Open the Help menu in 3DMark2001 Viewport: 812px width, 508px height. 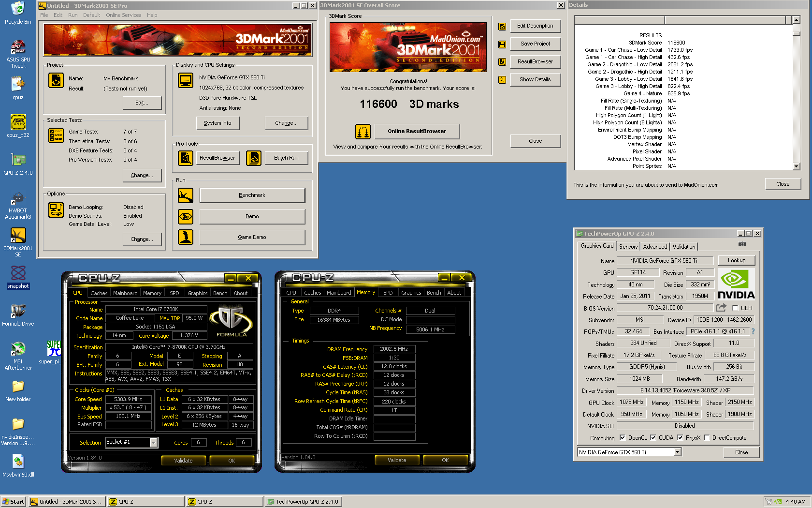[x=152, y=15]
